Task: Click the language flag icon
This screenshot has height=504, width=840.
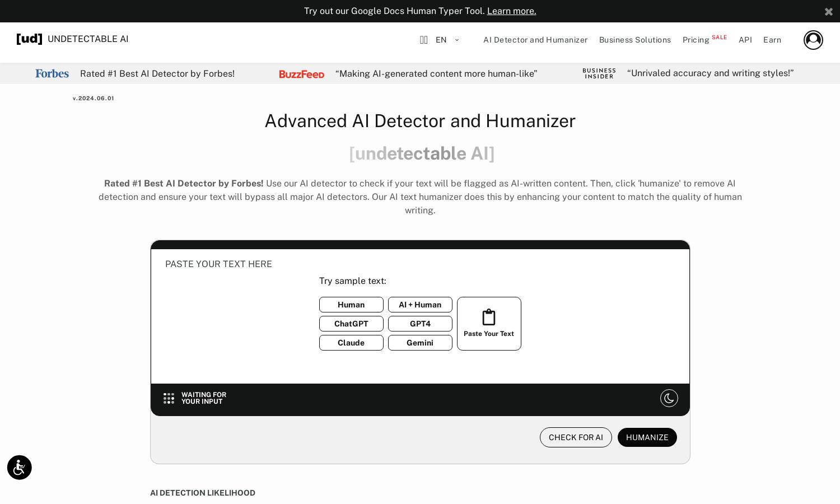Action: pos(424,40)
